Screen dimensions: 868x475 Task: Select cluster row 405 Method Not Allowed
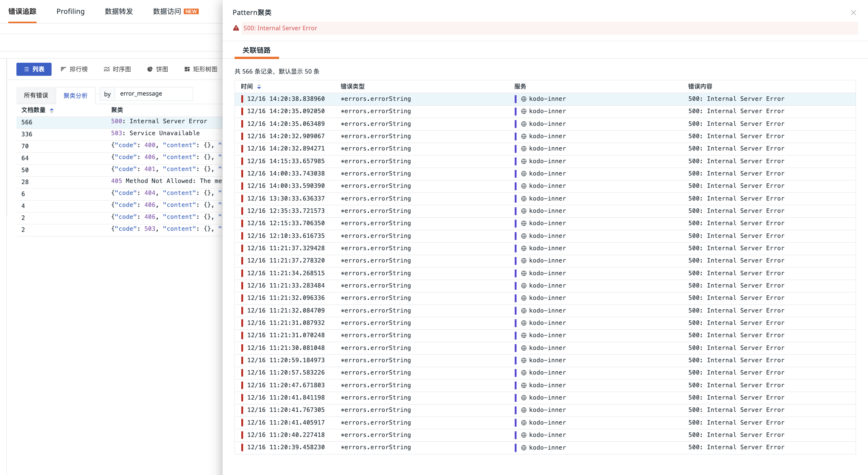click(120, 182)
